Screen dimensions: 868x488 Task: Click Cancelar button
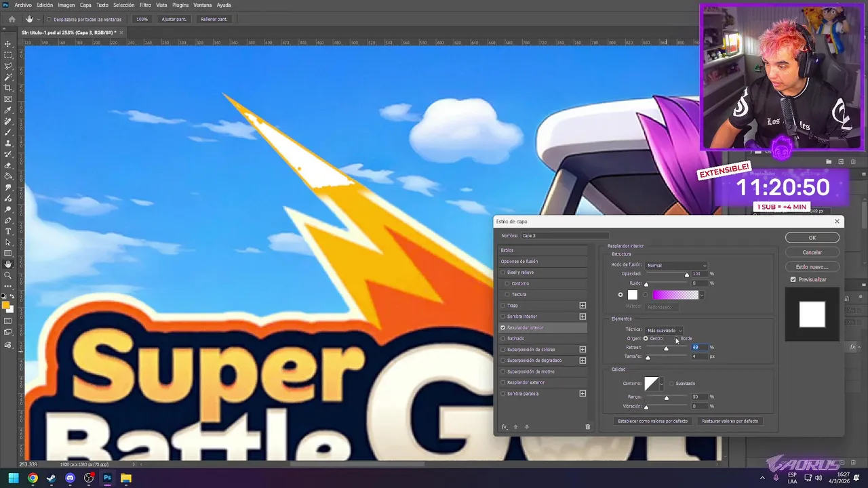coord(812,252)
